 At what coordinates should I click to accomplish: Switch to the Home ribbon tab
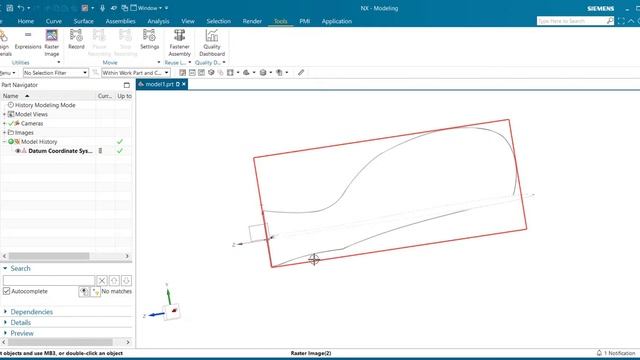pyautogui.click(x=26, y=21)
